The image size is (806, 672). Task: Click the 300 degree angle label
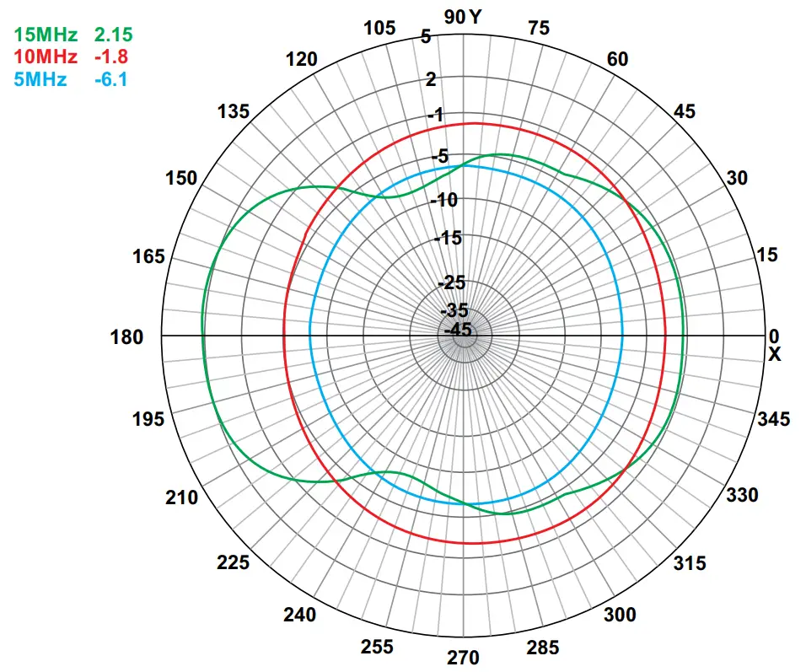(620, 615)
